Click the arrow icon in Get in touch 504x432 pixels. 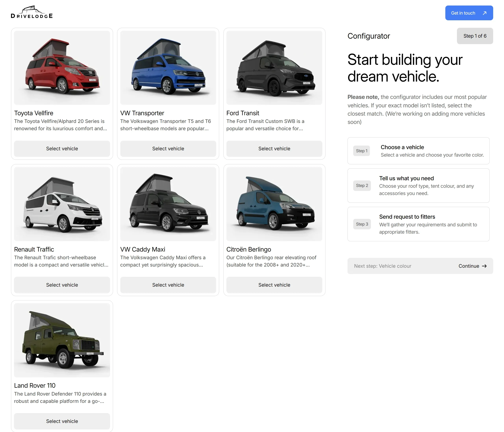click(484, 13)
